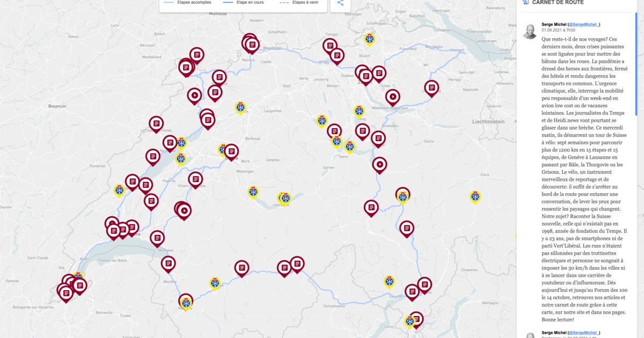Open the article marker near Monthey
Viewport: 644px width, 338px height.
(x=168, y=263)
